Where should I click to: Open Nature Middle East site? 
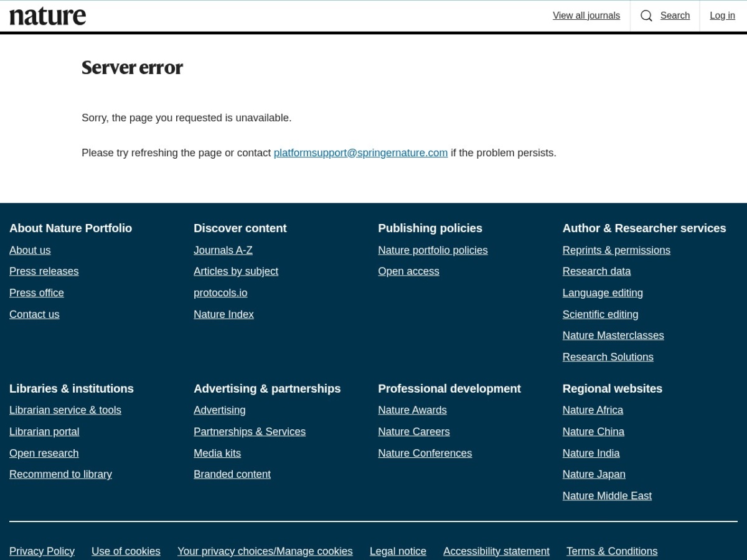coord(607,496)
